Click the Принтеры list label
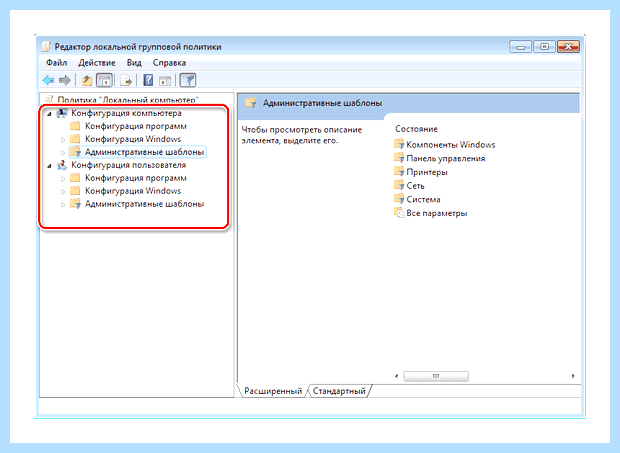The height and width of the screenshot is (453, 620). [427, 172]
